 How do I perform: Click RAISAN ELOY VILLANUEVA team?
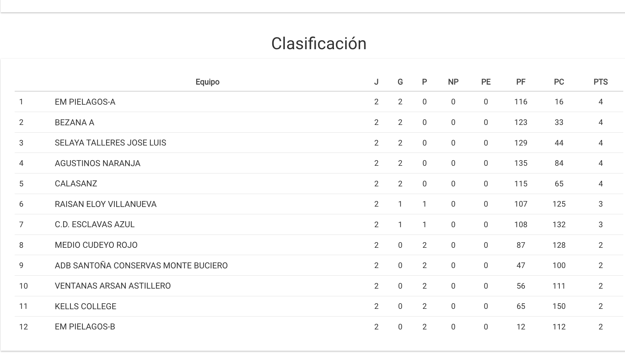pyautogui.click(x=105, y=204)
